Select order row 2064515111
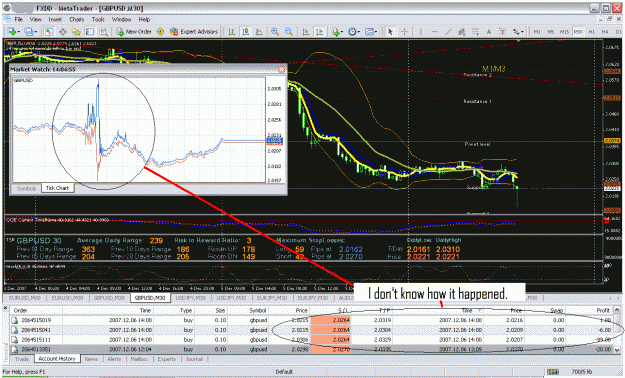 pos(312,340)
